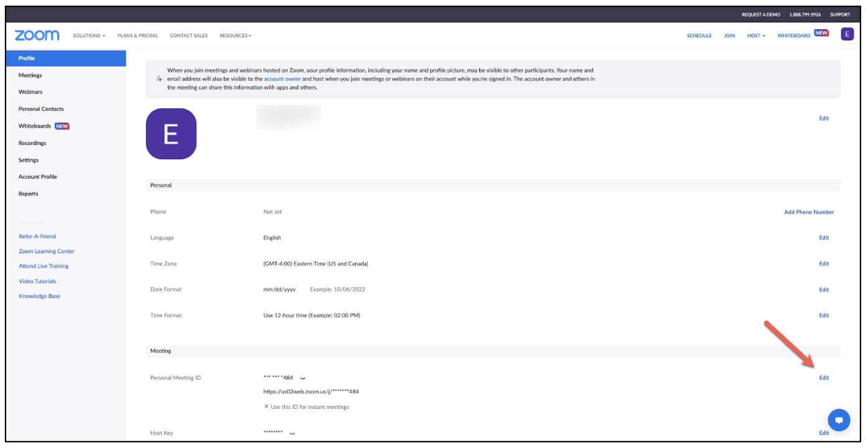Edit the Personal Meeting ID
This screenshot has width=868, height=448.
(x=824, y=378)
